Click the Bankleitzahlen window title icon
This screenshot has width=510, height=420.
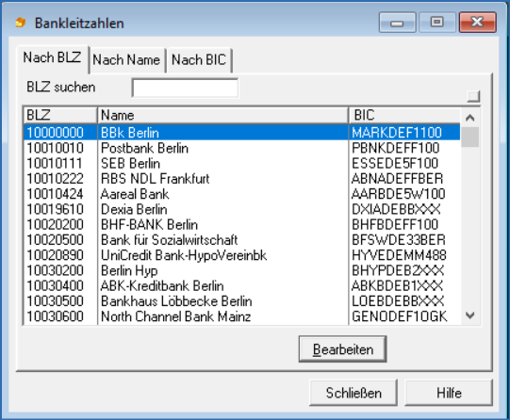click(21, 23)
